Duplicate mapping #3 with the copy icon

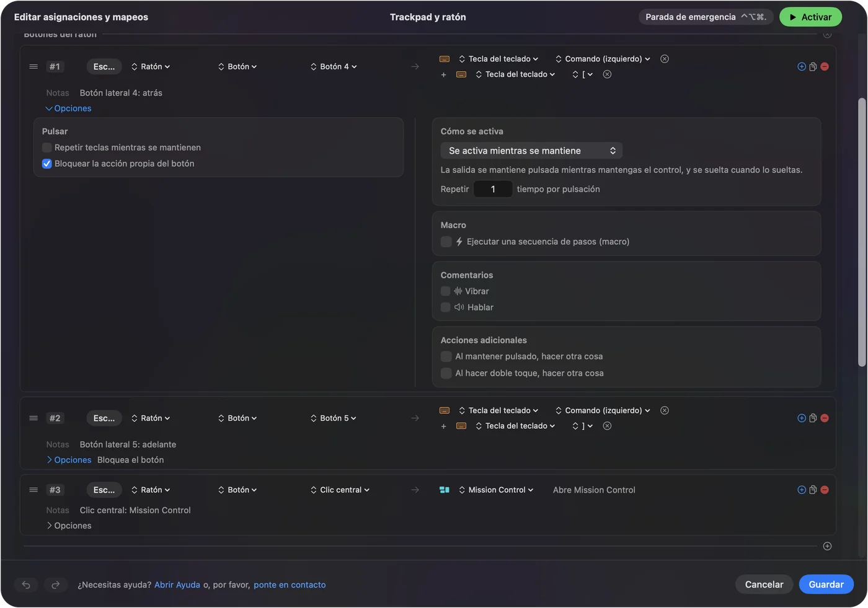coord(813,490)
